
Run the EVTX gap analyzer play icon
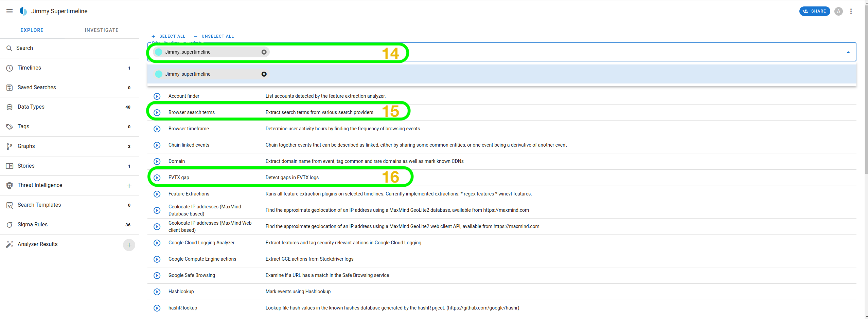(157, 178)
